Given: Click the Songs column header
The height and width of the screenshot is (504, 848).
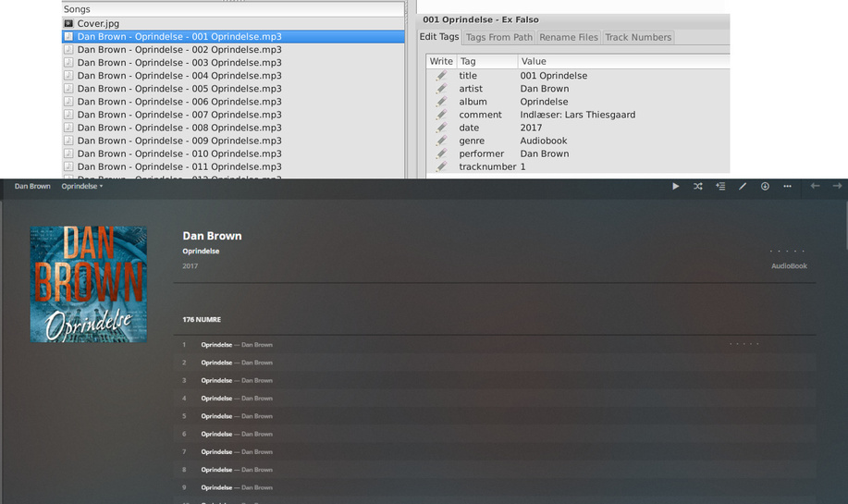Looking at the screenshot, I should (x=233, y=9).
